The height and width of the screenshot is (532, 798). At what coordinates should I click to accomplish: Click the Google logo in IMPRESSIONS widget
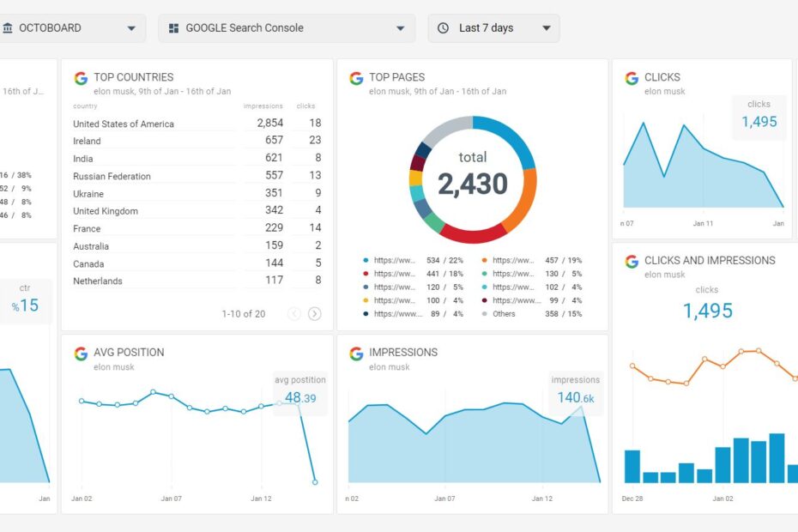356,354
